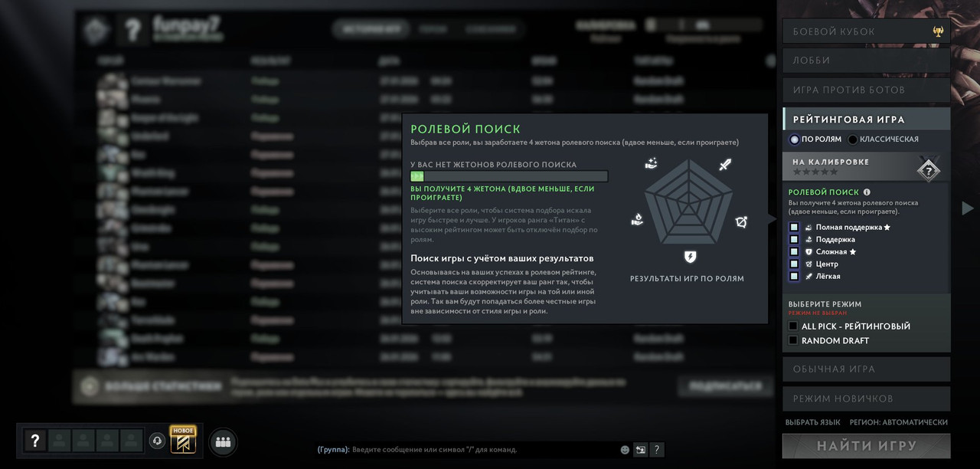Image resolution: width=980 pixels, height=469 pixels.
Task: Click the bow icon next to Центр
Action: point(808,264)
